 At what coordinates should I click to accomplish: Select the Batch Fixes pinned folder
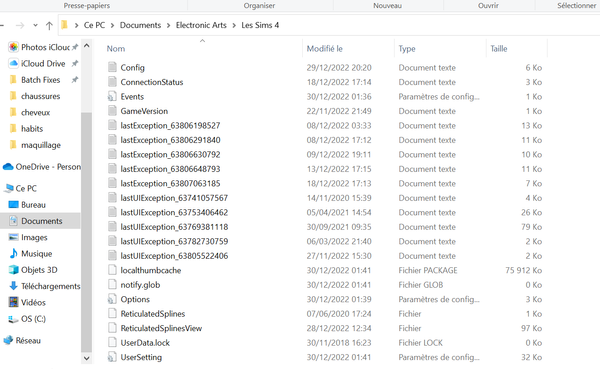click(x=41, y=80)
